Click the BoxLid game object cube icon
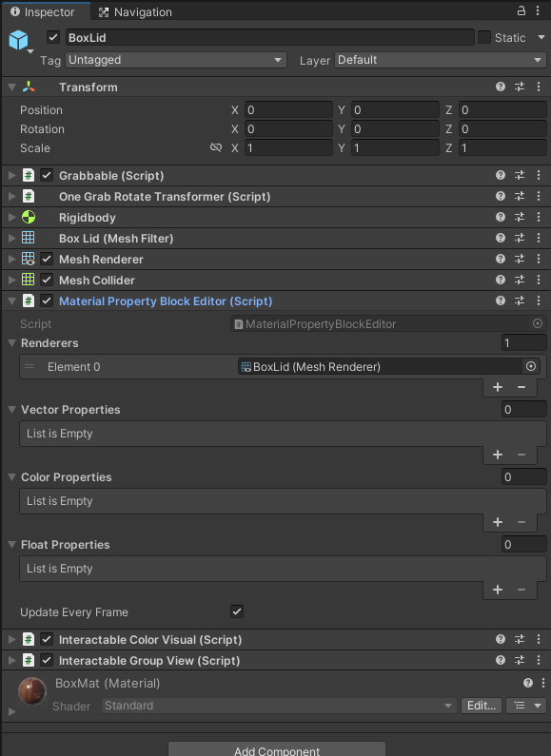Image resolution: width=551 pixels, height=756 pixels. [18, 40]
